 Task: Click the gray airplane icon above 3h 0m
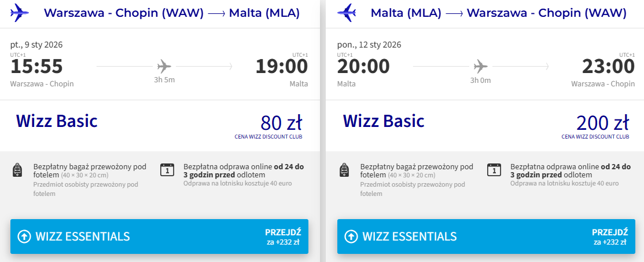(480, 65)
